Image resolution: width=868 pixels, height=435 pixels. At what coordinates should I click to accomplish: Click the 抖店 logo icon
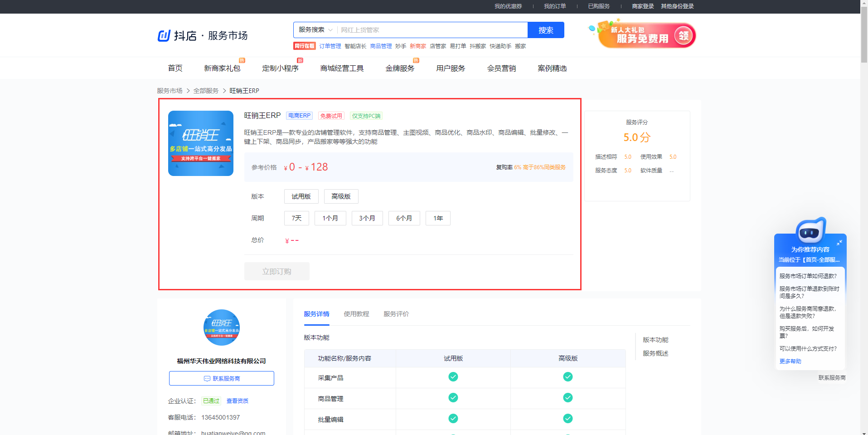164,35
